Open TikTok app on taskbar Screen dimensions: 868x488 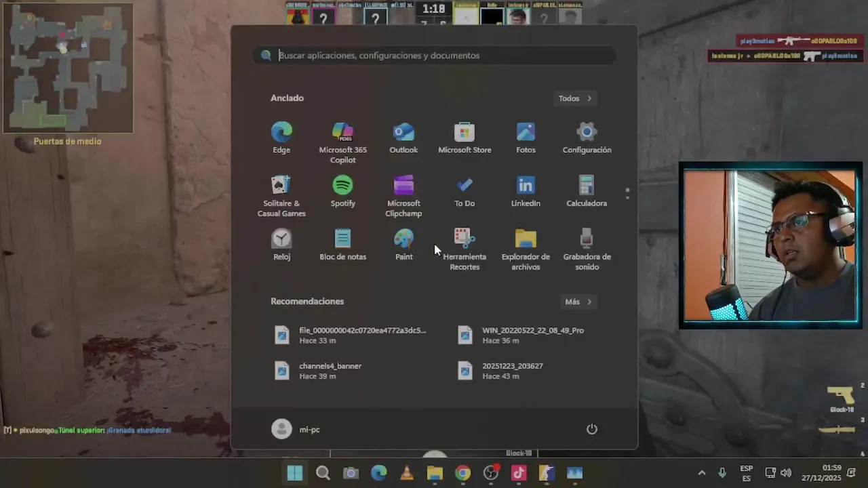pos(519,473)
